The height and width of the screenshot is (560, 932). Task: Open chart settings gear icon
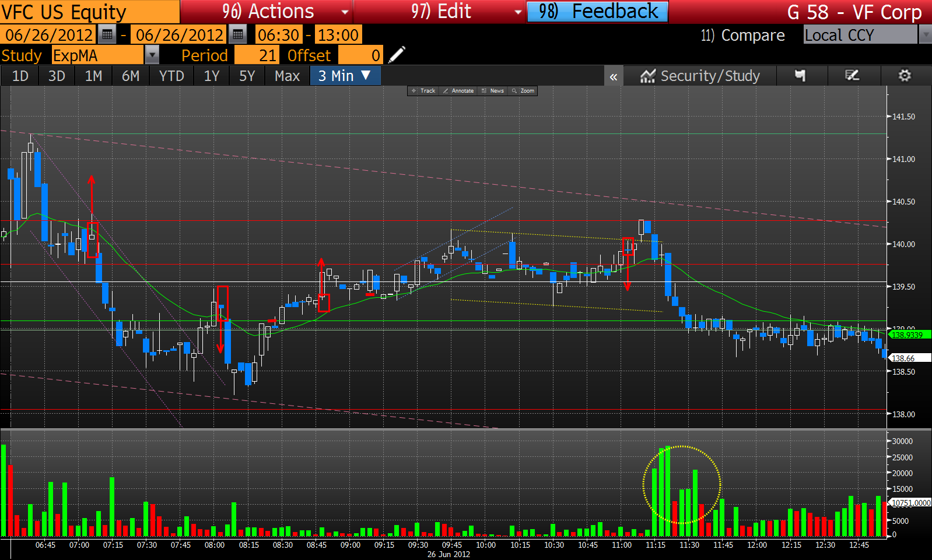(x=905, y=76)
